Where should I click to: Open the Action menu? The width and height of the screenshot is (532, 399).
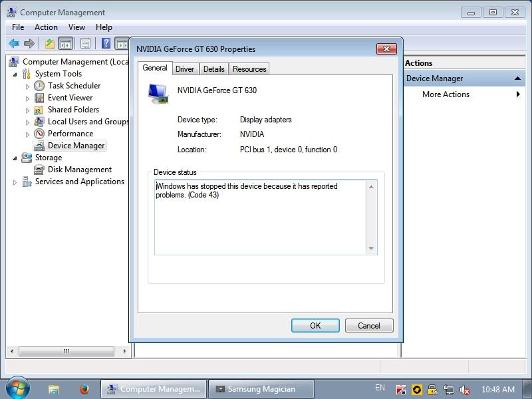[46, 27]
